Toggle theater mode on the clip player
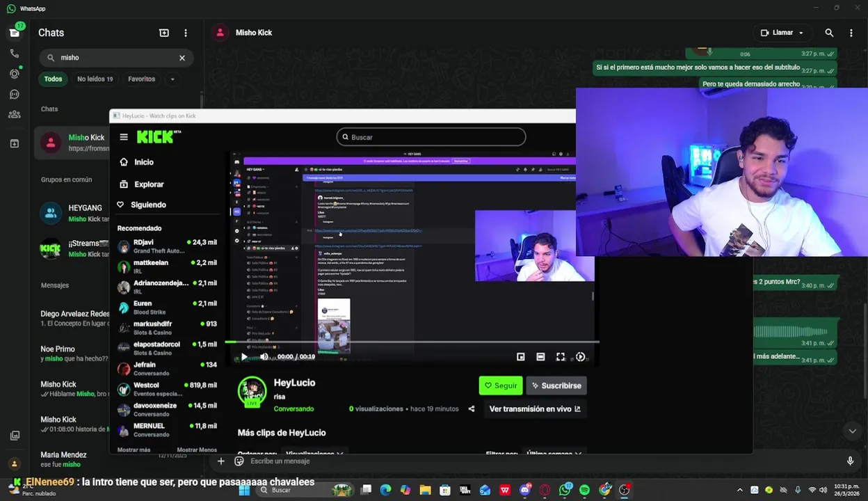 pyautogui.click(x=540, y=357)
